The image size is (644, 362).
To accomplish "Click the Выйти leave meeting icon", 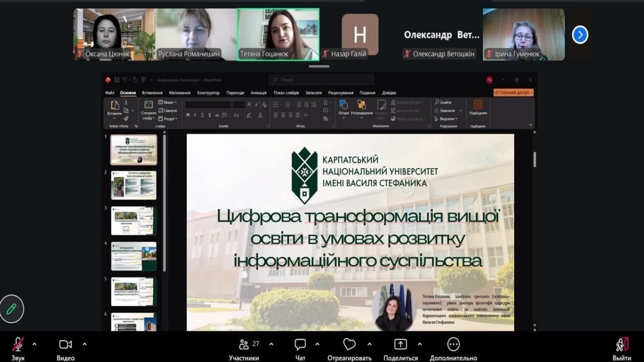I will 621,344.
